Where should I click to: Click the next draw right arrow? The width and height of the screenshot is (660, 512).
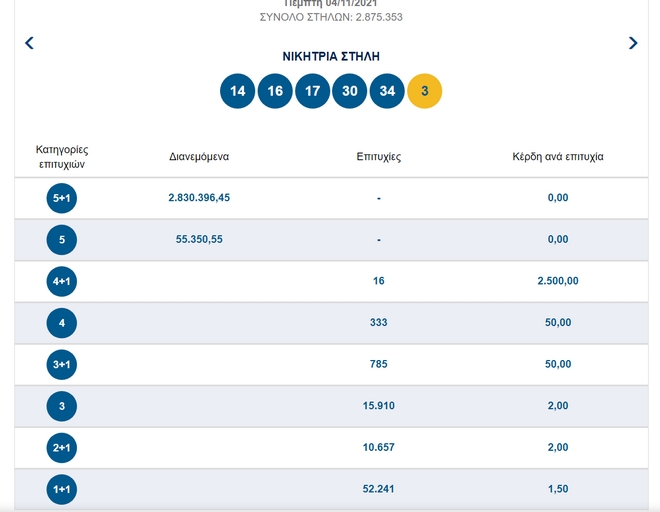coord(632,43)
